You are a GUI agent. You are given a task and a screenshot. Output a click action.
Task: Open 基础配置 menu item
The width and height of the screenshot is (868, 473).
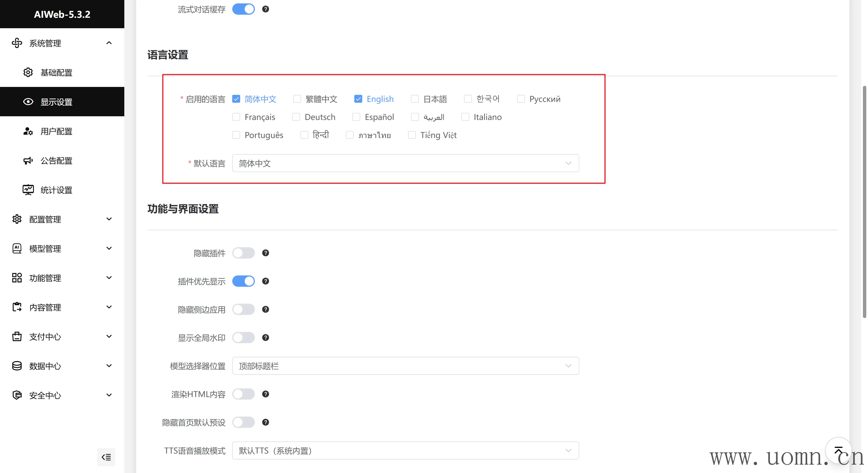56,72
